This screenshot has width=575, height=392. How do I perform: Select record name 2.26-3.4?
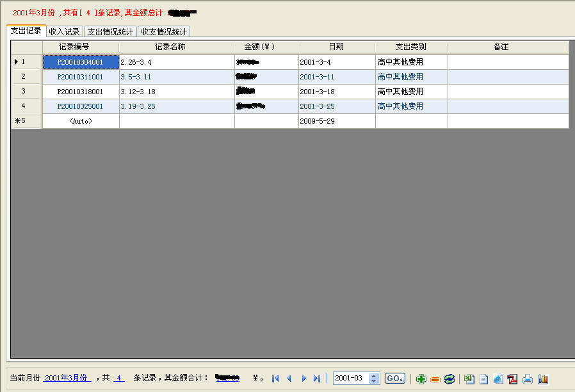coord(177,62)
